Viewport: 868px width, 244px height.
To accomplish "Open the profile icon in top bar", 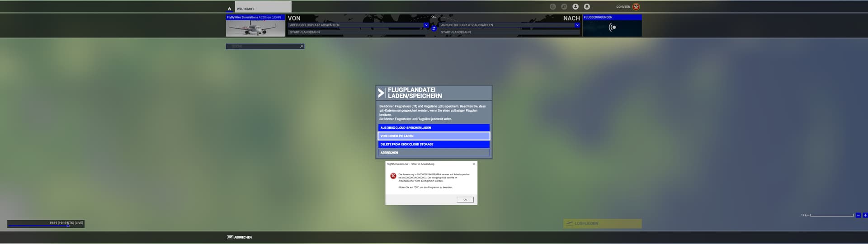I will 575,7.
